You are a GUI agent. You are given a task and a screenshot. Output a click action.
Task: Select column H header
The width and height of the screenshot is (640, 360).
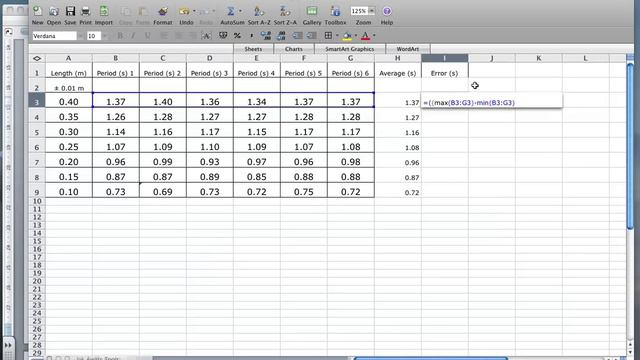[x=398, y=58]
